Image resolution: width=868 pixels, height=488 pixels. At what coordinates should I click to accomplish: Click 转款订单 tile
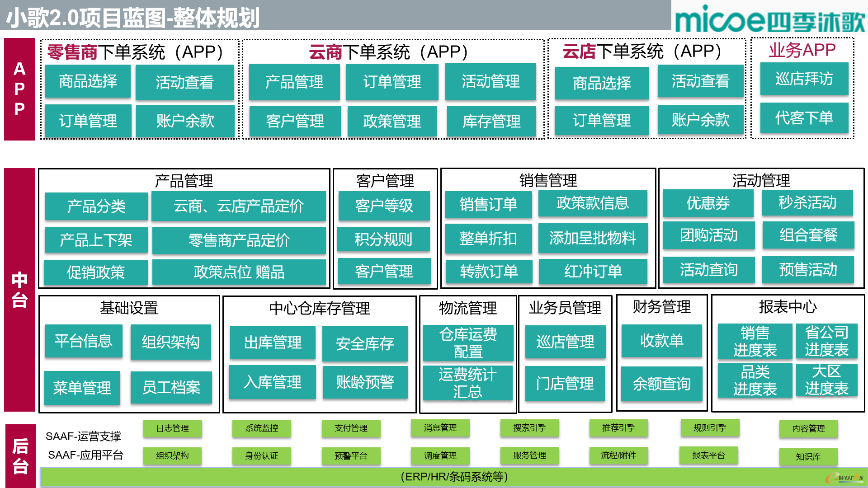[489, 272]
